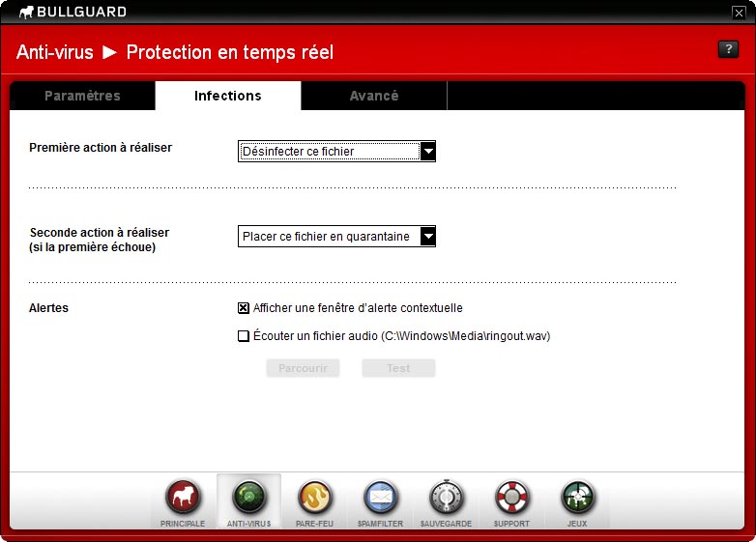Select the Anti-Virus radar icon
Screen dimensions: 756x542
tap(248, 498)
